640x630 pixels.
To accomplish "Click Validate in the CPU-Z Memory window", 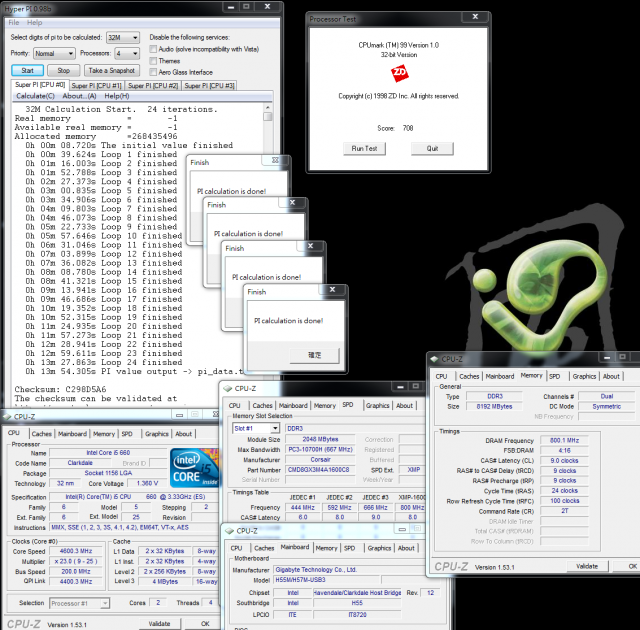I will click(x=587, y=566).
